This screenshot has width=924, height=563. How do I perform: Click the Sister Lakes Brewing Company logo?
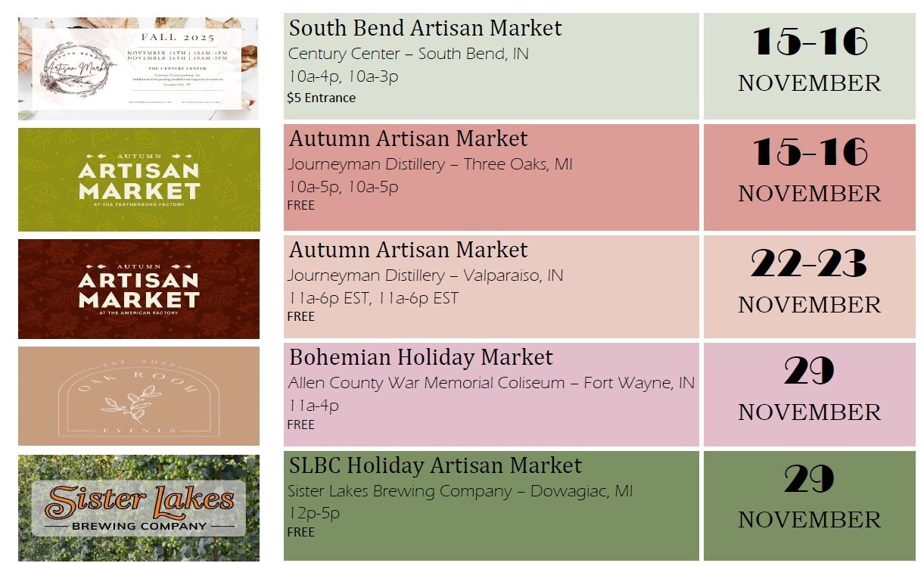(x=138, y=508)
